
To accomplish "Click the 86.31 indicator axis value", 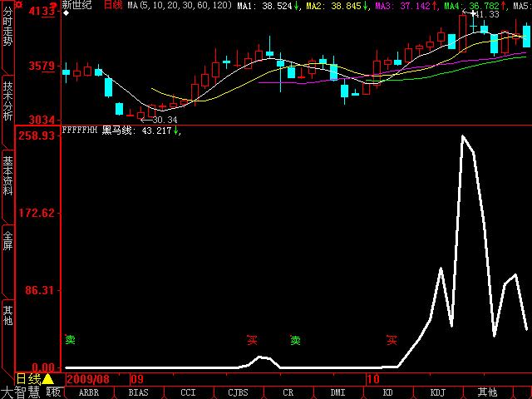I will tap(40, 290).
